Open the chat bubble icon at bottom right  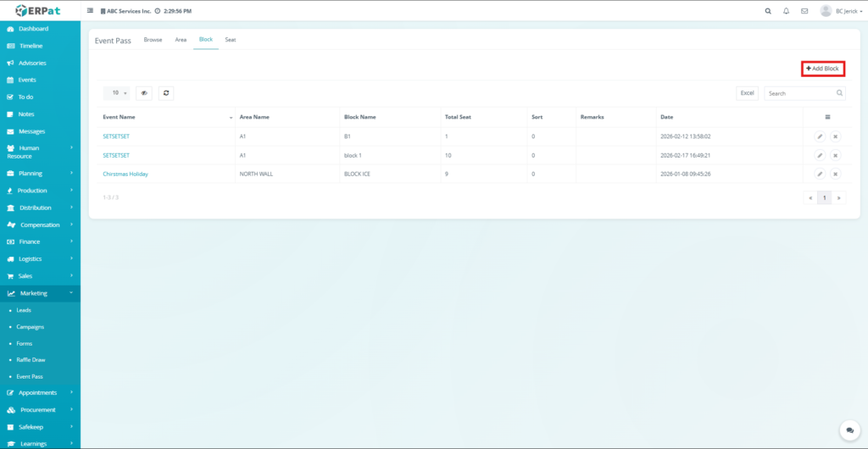coord(849,430)
